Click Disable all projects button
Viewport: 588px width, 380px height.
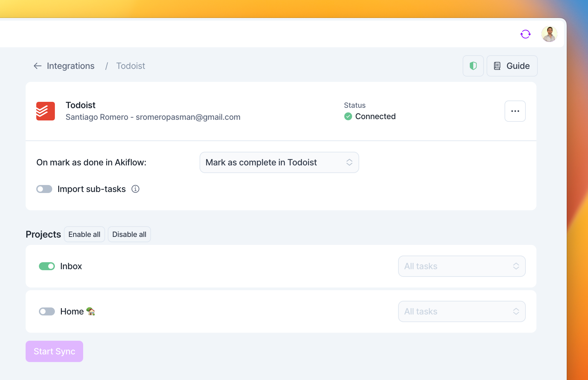point(129,234)
